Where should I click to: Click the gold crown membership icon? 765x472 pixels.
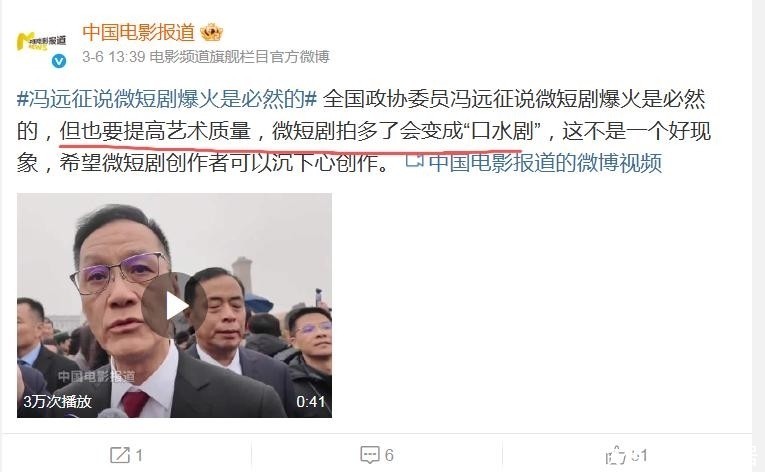coord(211,32)
